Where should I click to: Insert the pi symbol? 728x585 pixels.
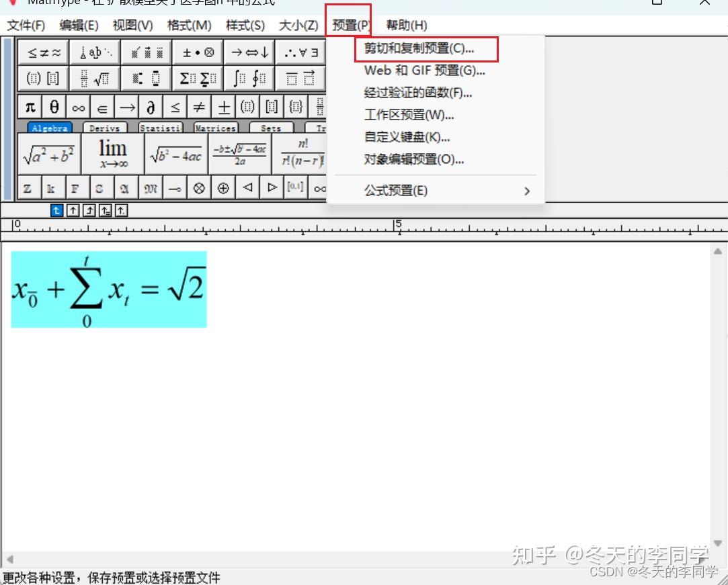29,106
